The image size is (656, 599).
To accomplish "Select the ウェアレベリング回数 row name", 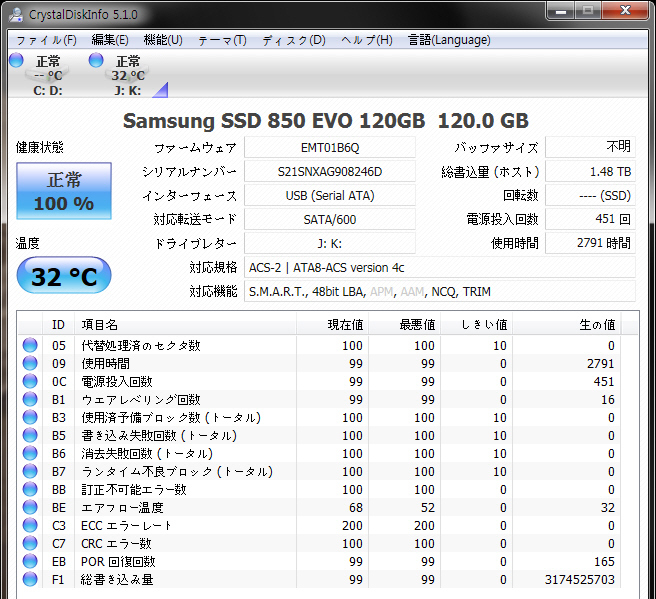I will (x=141, y=399).
